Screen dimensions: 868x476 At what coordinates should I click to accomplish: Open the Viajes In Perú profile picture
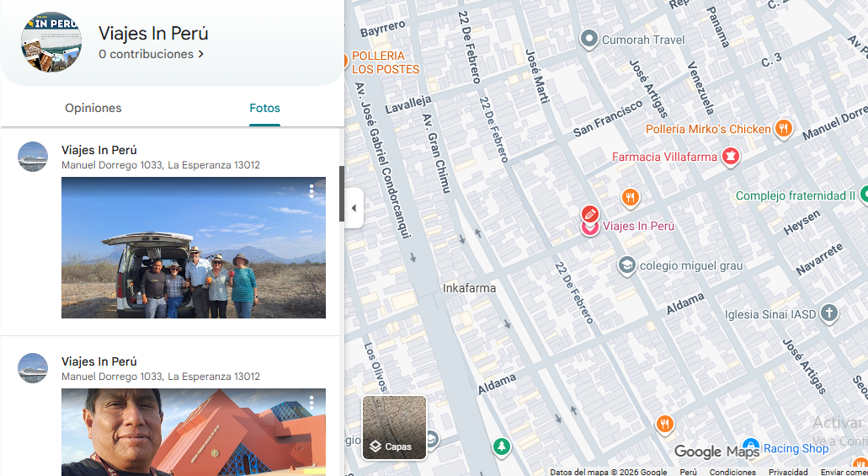(51, 41)
